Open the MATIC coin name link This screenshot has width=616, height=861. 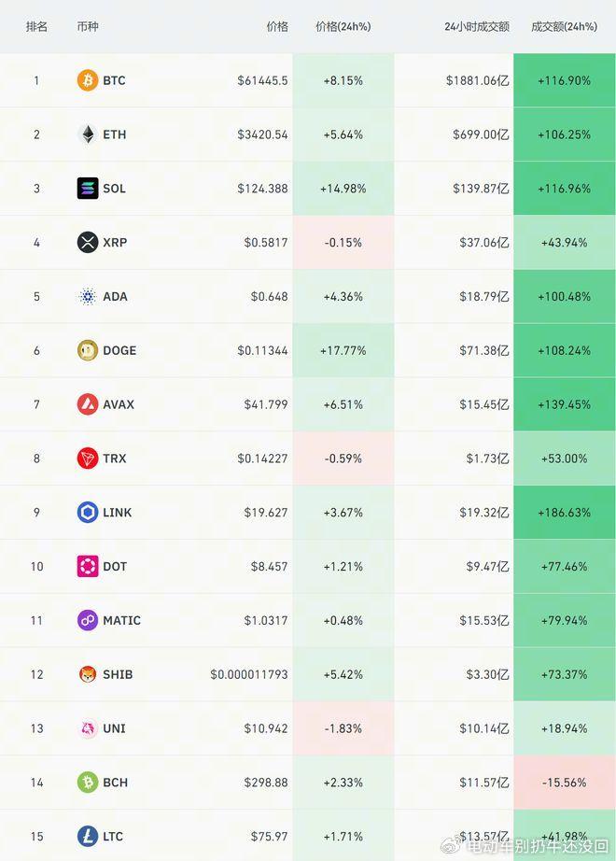pyautogui.click(x=122, y=620)
